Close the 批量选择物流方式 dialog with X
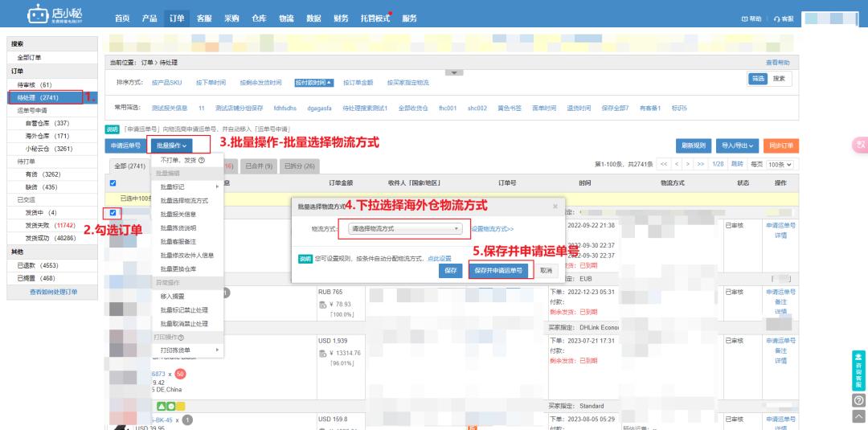Screen dimensions: 868x430 click(555, 207)
